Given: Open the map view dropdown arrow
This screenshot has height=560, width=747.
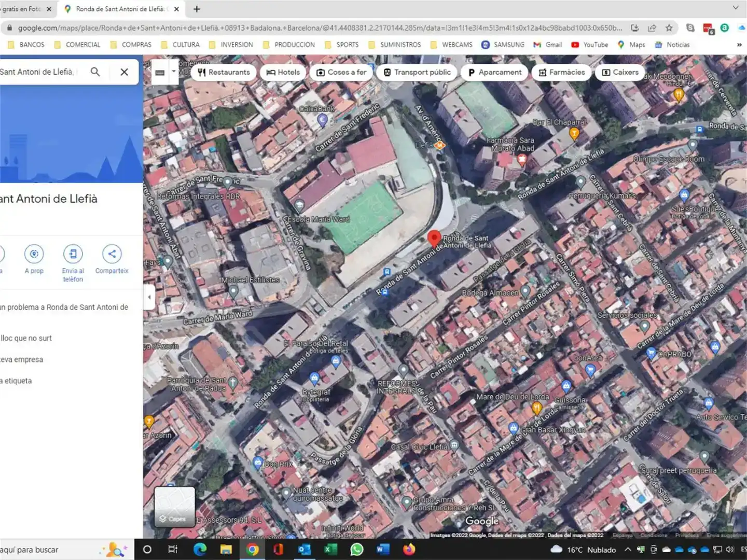Looking at the screenshot, I should click(x=174, y=72).
